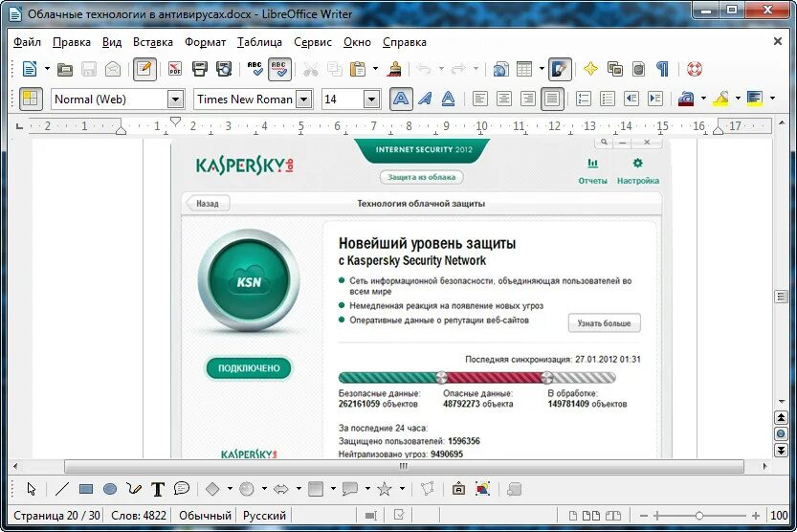Viewport: 797px width, 532px height.
Task: Toggle Bold formatting
Action: 401,99
